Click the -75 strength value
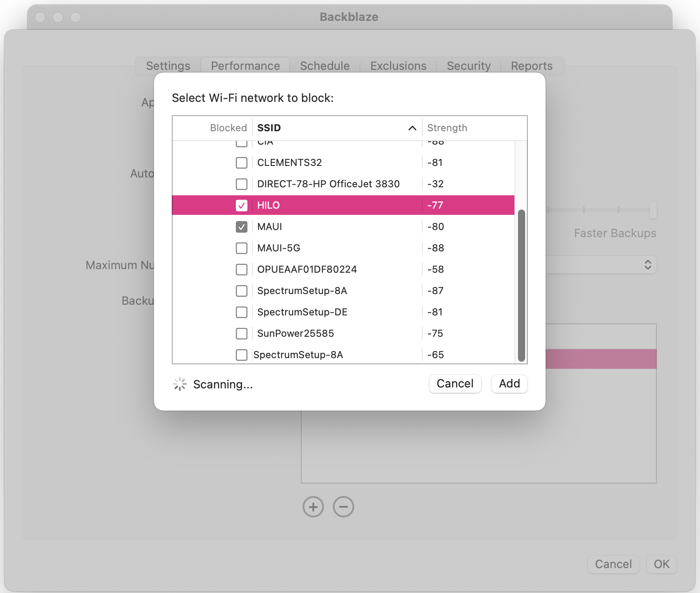This screenshot has width=700, height=593. tap(435, 334)
